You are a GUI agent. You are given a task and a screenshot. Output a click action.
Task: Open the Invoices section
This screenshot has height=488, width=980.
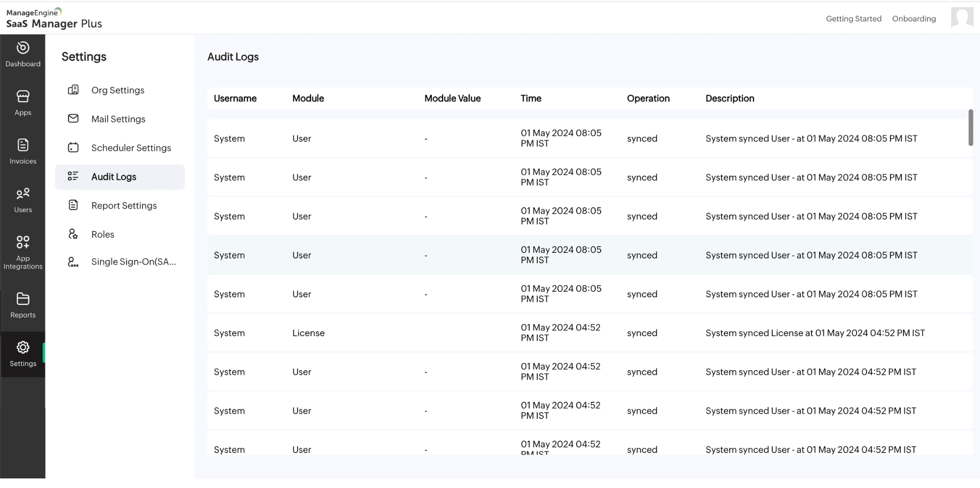pyautogui.click(x=22, y=151)
